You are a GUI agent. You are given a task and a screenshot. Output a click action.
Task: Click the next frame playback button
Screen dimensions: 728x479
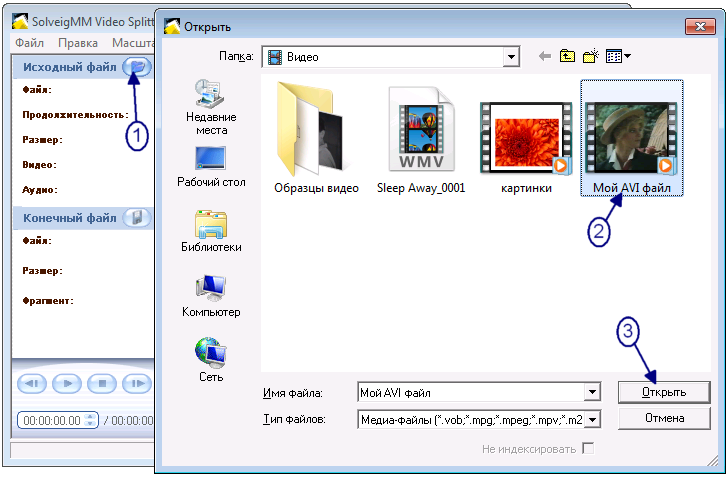(x=137, y=384)
